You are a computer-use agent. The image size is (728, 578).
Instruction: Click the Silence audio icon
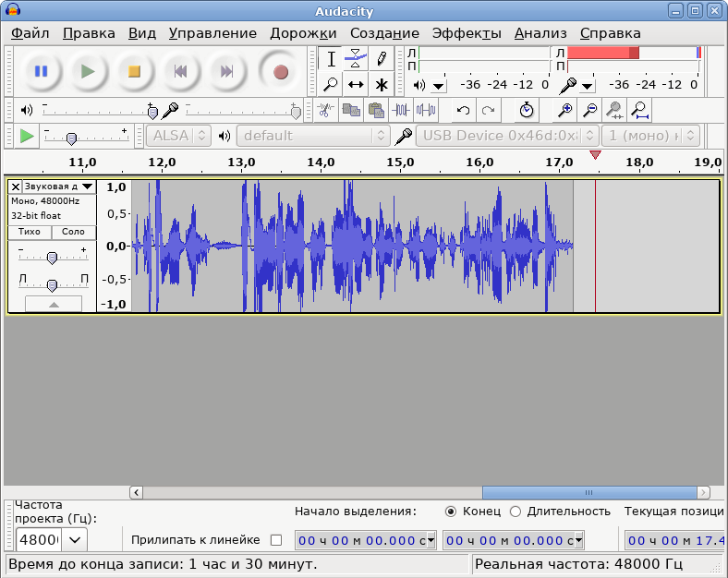[426, 111]
